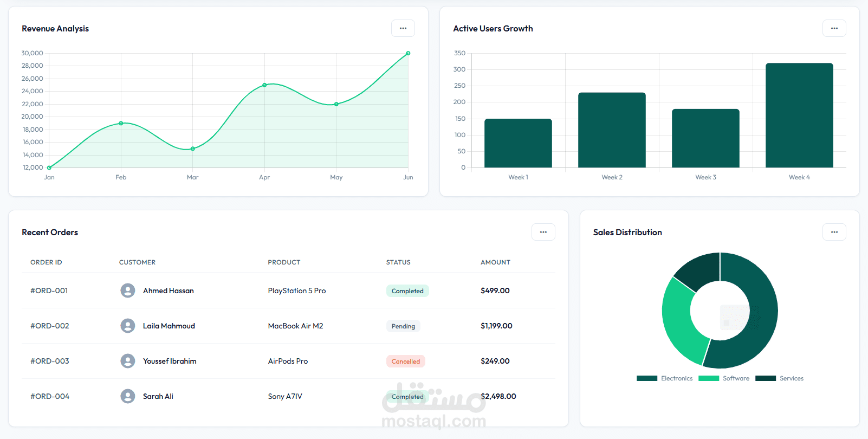Open the Active Users Growth options menu
The height and width of the screenshot is (439, 868).
[834, 28]
